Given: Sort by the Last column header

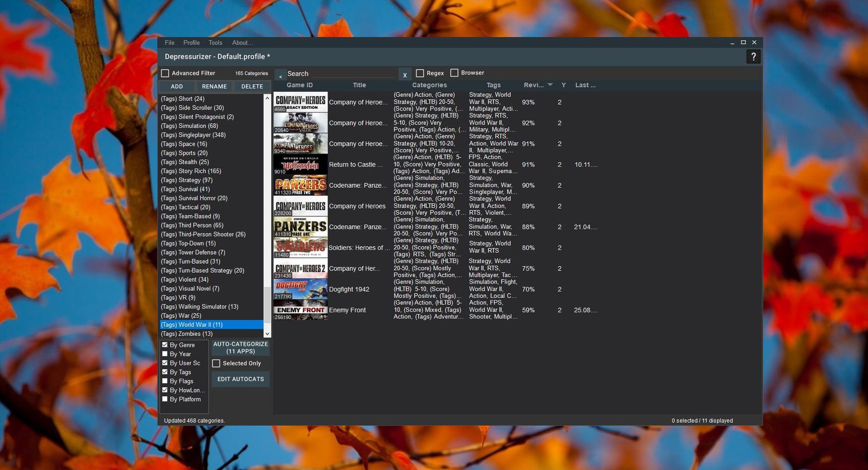Looking at the screenshot, I should [x=585, y=85].
